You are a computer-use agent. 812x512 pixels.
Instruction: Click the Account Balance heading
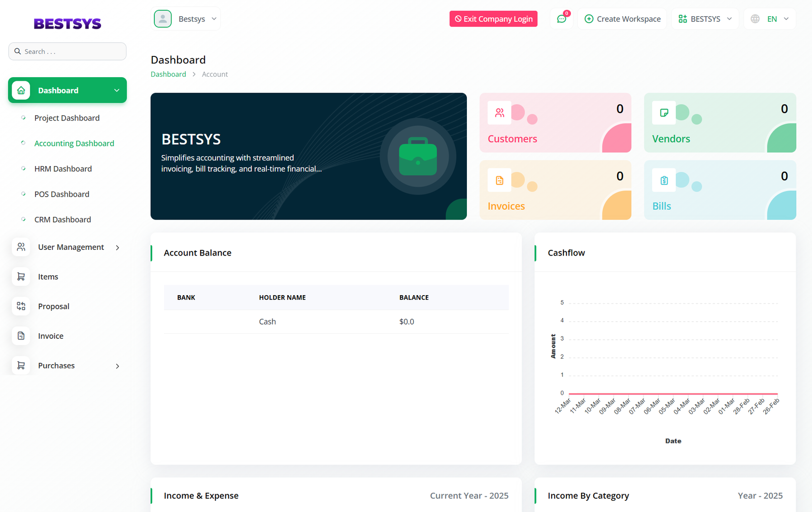tap(197, 253)
